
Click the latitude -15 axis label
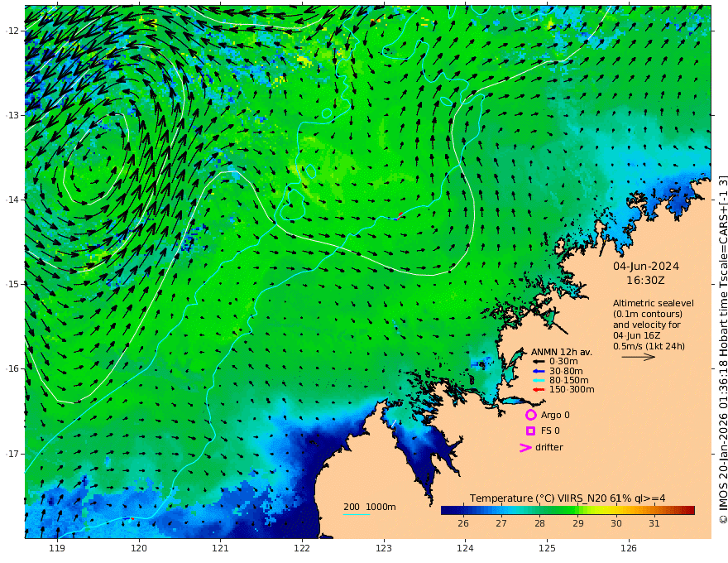[x=12, y=284]
